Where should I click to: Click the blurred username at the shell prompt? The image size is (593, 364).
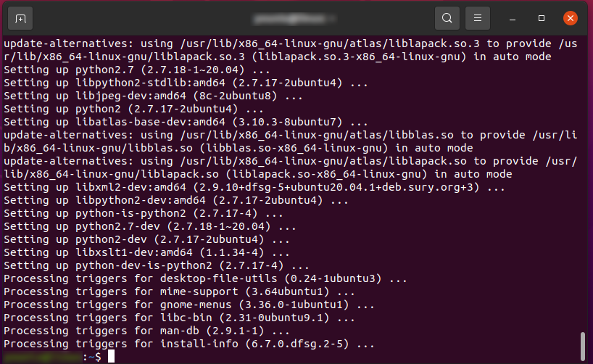click(43, 357)
